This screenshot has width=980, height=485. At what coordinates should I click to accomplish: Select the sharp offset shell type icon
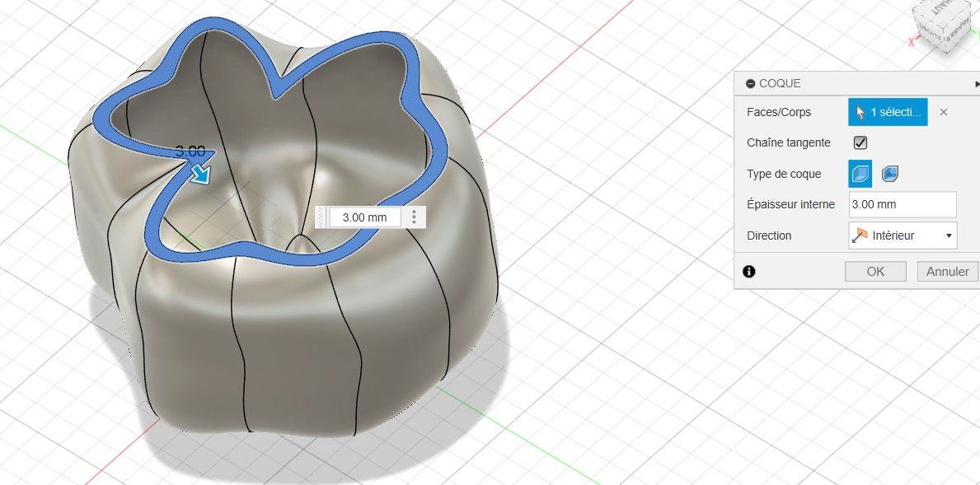[860, 174]
